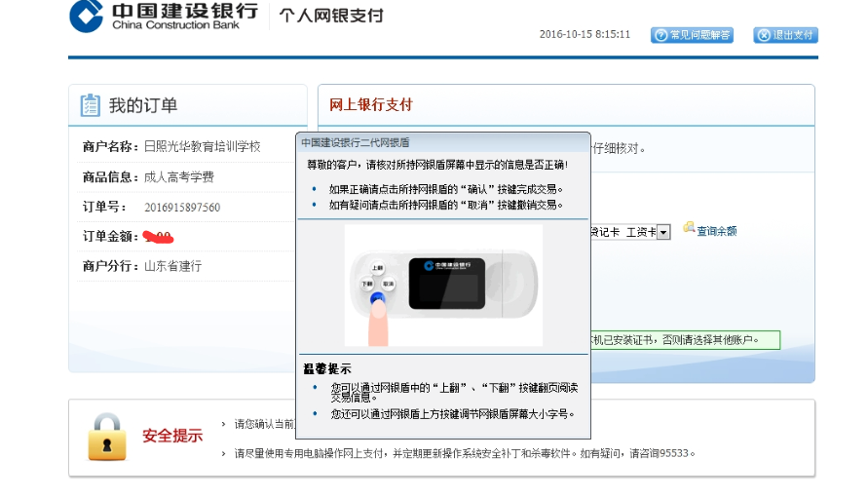
Task: Click the dialog line about "取消" key
Action: click(x=445, y=205)
